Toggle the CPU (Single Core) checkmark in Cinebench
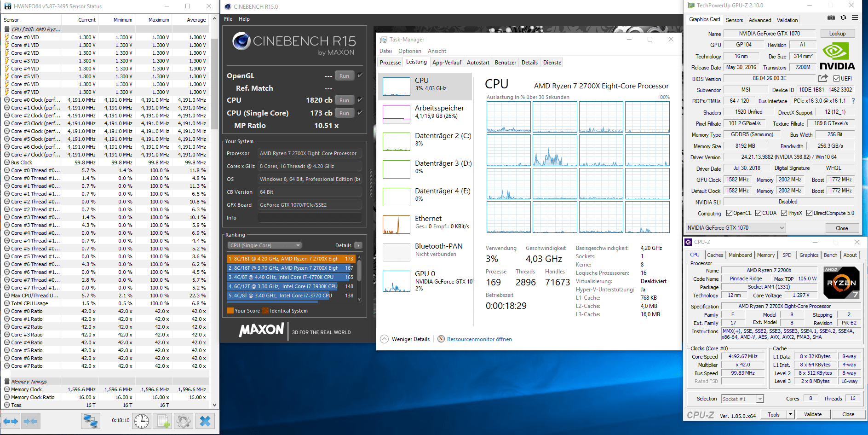The image size is (868, 435). pos(360,113)
